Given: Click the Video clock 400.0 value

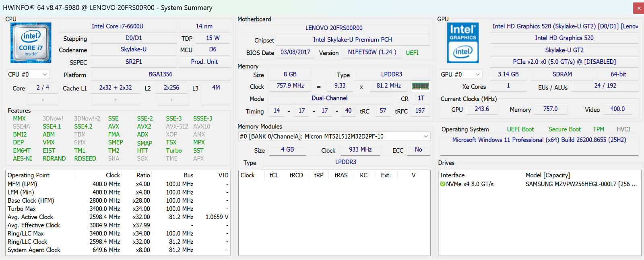Looking at the screenshot, I should pos(617,109).
